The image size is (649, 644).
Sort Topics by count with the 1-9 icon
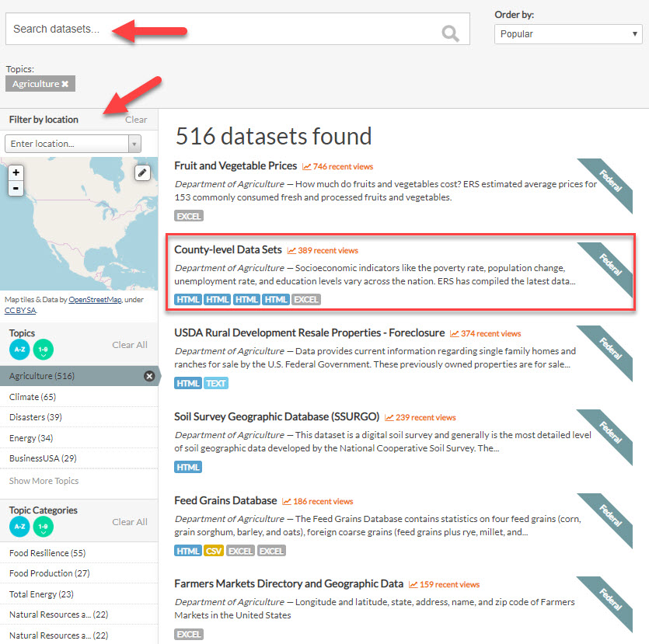pyautogui.click(x=43, y=350)
